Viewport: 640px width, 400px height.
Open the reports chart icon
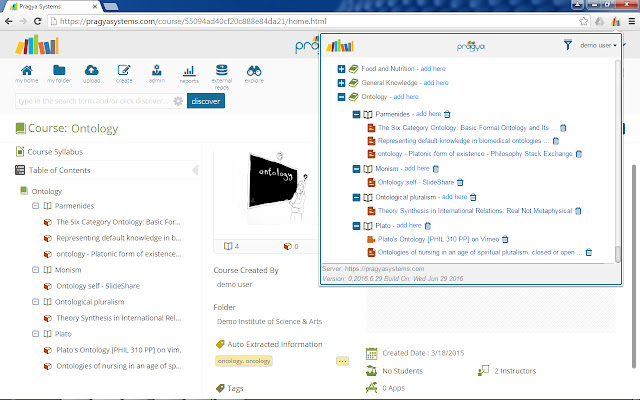[x=189, y=71]
